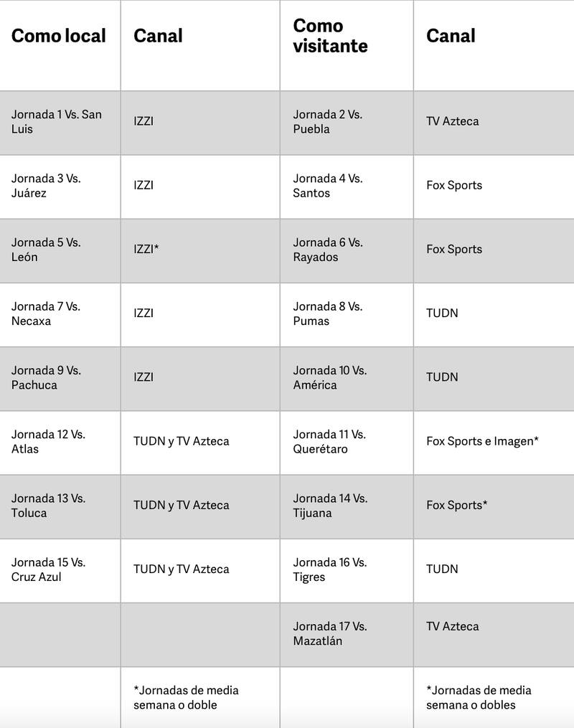Select the 'Jornada 9 Vs. Pachuca' cell
This screenshot has width=574, height=728.
pyautogui.click(x=46, y=377)
